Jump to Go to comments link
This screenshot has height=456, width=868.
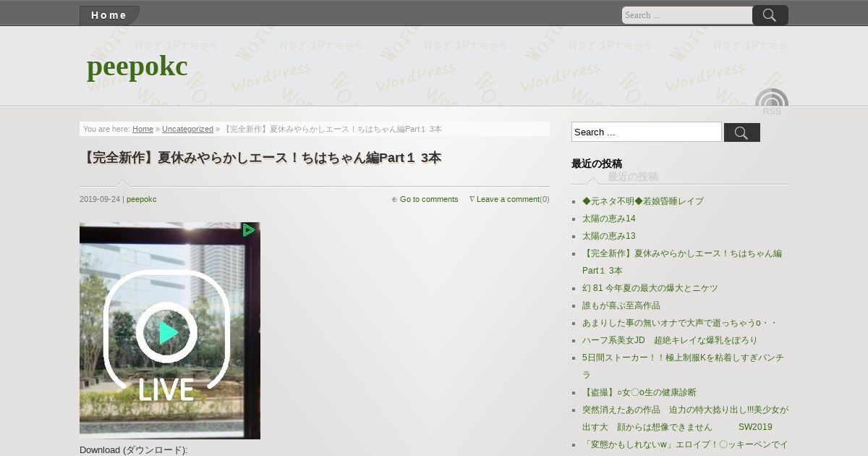click(x=429, y=199)
